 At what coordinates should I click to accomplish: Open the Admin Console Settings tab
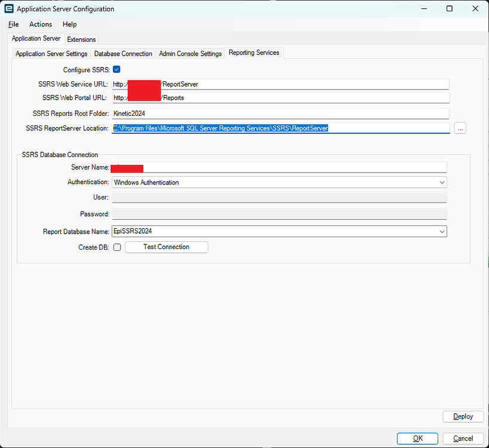point(190,53)
